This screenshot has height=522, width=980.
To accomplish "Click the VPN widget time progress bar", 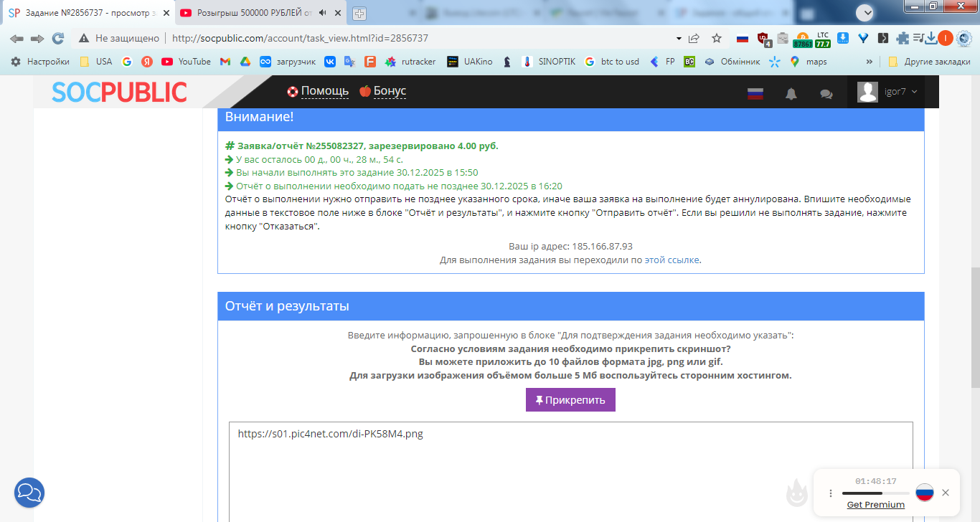I will (x=875, y=493).
